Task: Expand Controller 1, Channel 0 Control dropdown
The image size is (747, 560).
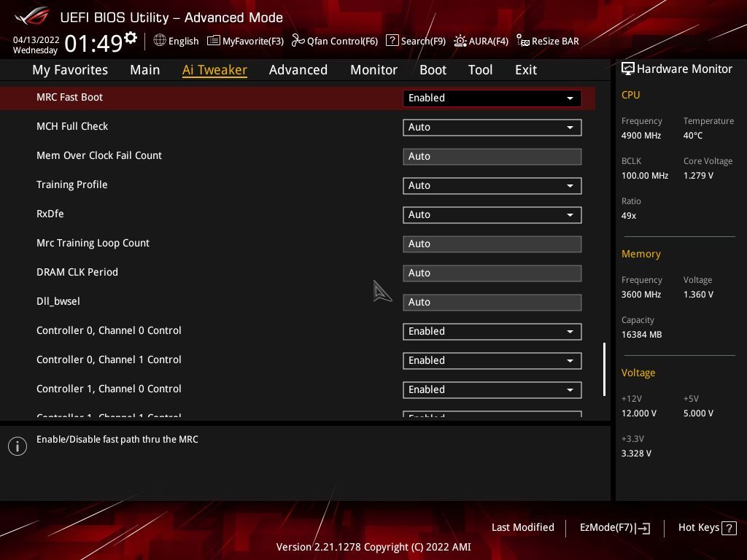Action: point(492,389)
